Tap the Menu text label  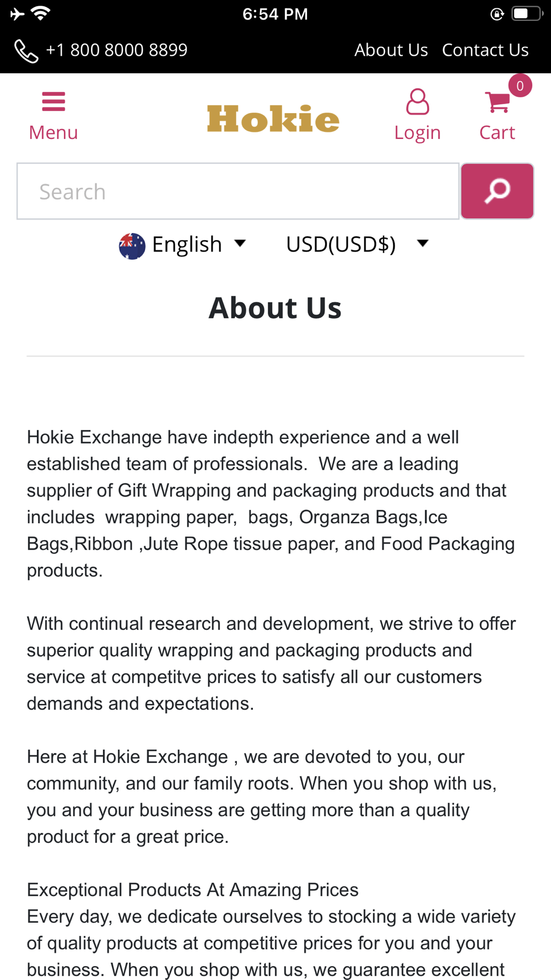[x=53, y=132]
